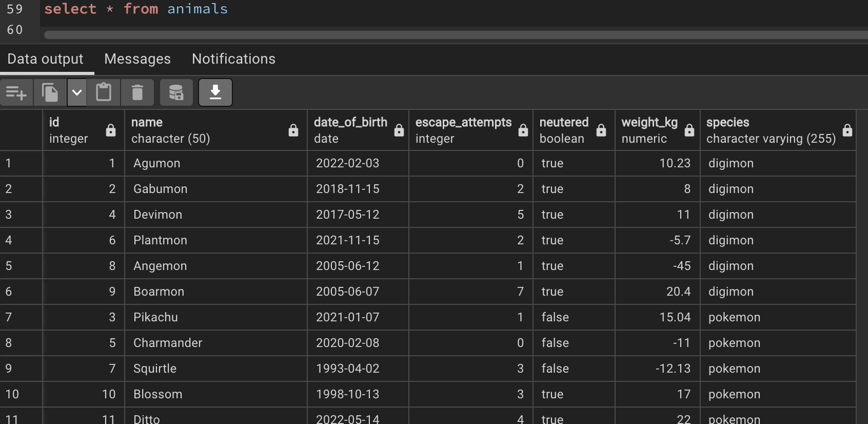Open the copy options dropdown arrow
The width and height of the screenshot is (868, 424).
click(x=77, y=92)
